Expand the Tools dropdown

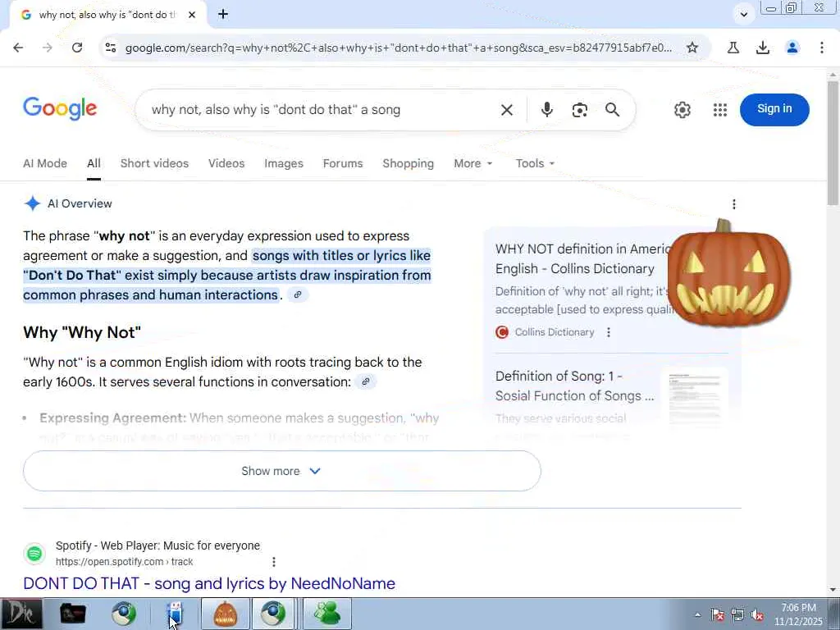coord(535,163)
